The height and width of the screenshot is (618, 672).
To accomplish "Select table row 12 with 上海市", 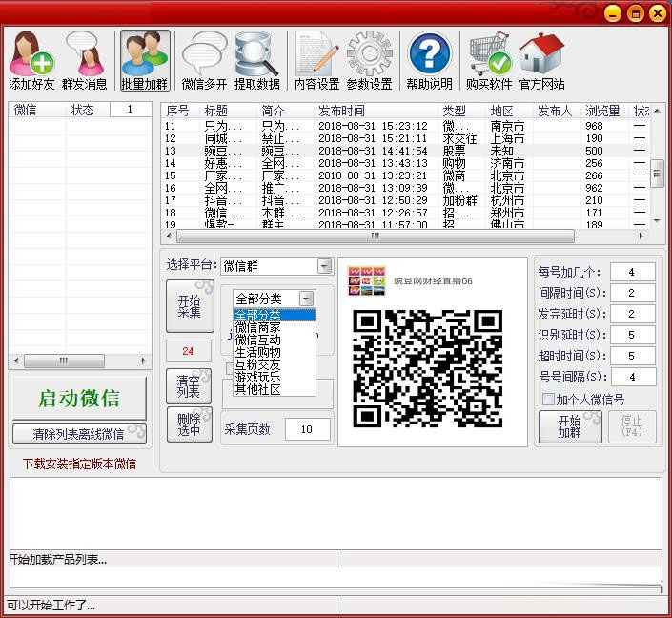I will (405, 138).
